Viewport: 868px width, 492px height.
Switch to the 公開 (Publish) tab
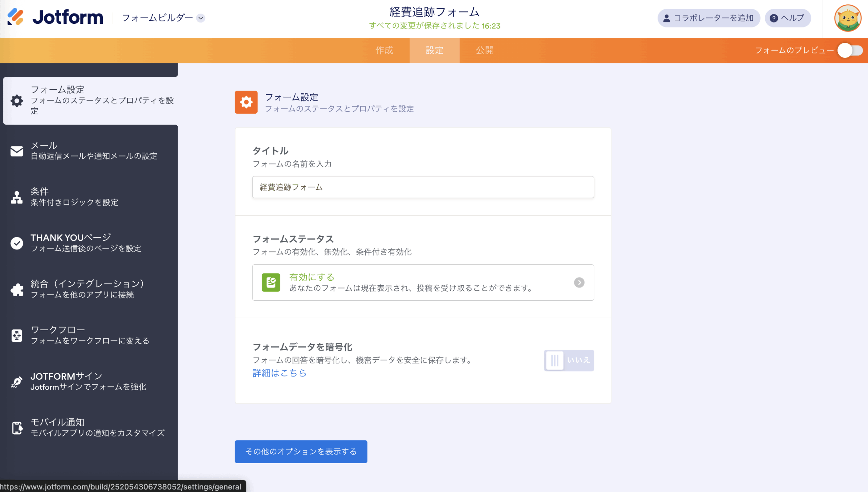pos(485,51)
